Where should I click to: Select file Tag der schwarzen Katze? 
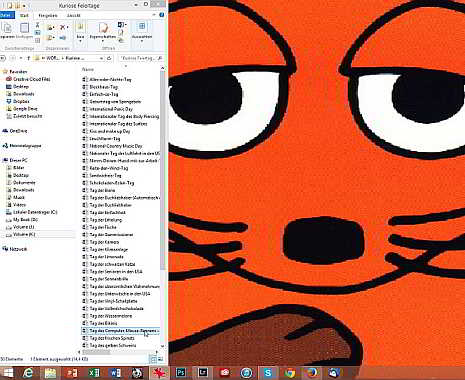click(x=112, y=264)
